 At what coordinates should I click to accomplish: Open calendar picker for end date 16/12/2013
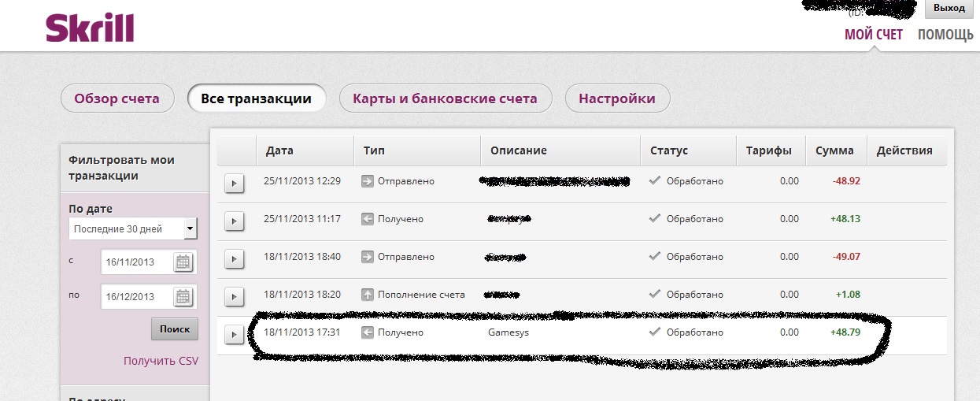tap(183, 297)
